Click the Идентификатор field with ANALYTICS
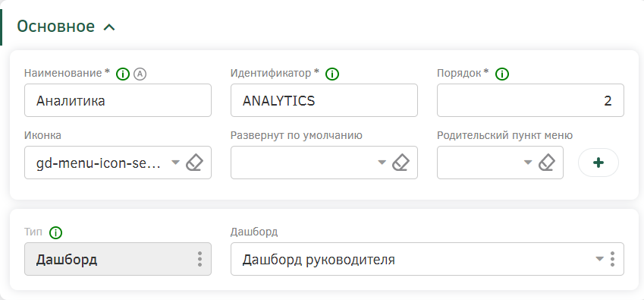 pos(324,100)
